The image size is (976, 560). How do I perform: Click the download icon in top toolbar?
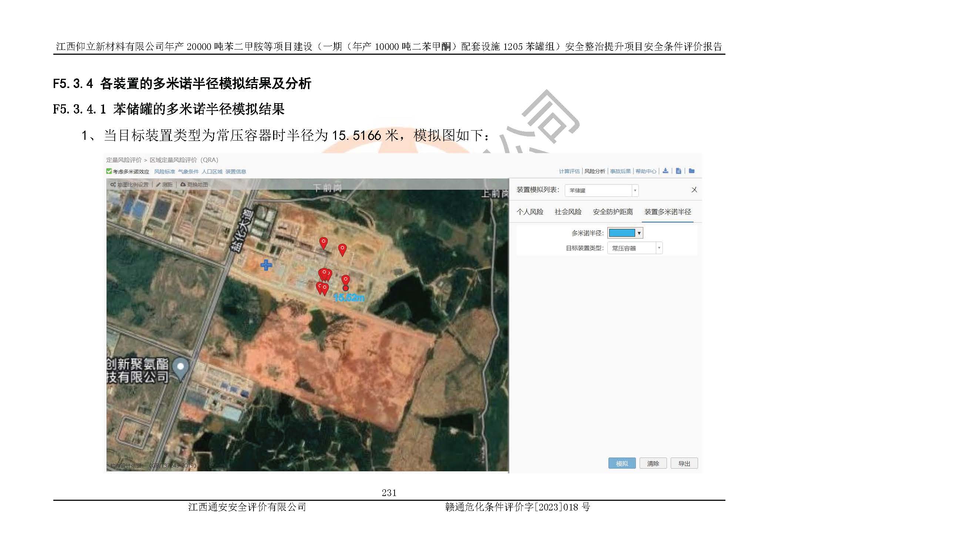click(665, 171)
